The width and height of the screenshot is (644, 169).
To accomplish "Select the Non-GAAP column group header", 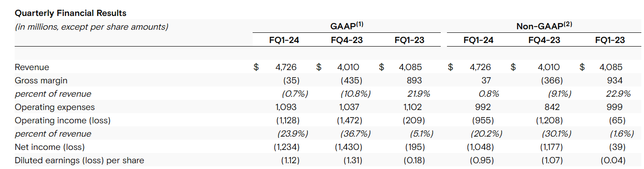I will (543, 26).
